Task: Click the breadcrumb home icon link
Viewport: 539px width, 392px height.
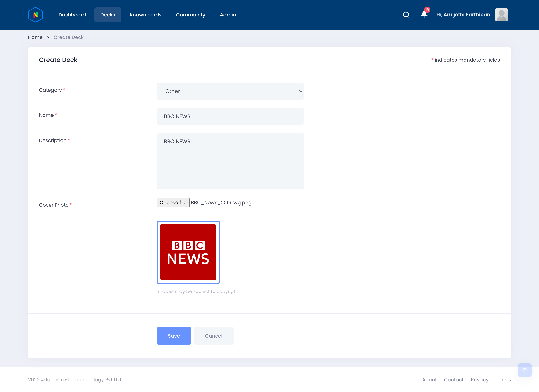Action: click(35, 37)
